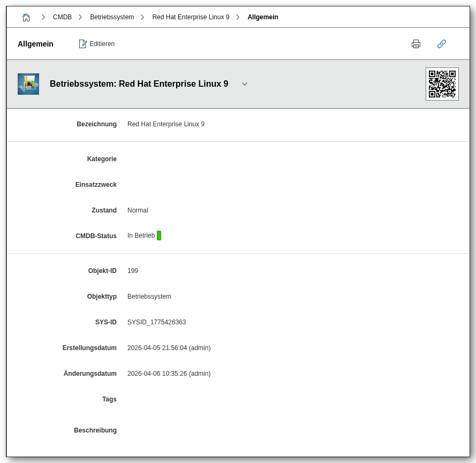Click the green CMDB-Status indicator
Screen dimensions: 476x463
tap(159, 236)
